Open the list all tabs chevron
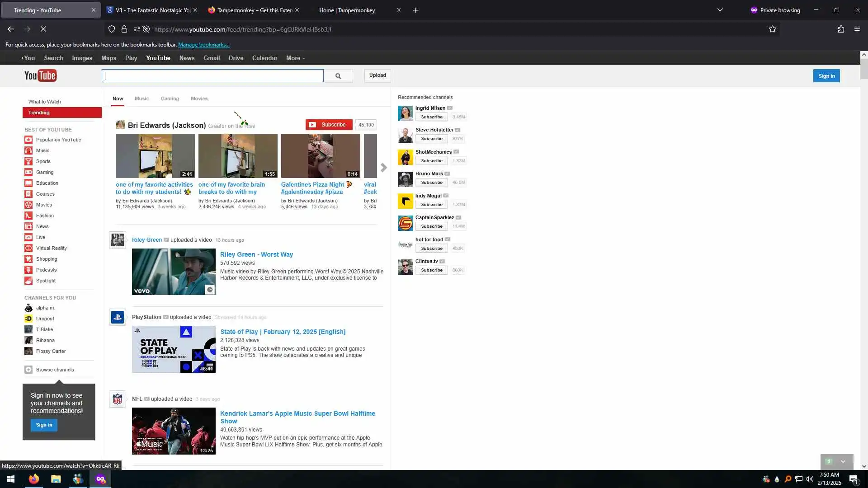Viewport: 868px width, 488px height. [720, 10]
